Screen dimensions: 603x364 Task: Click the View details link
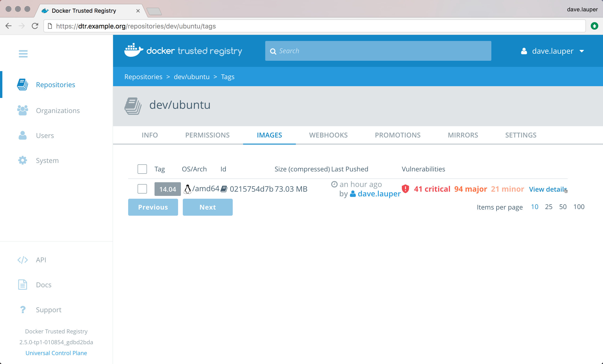547,189
